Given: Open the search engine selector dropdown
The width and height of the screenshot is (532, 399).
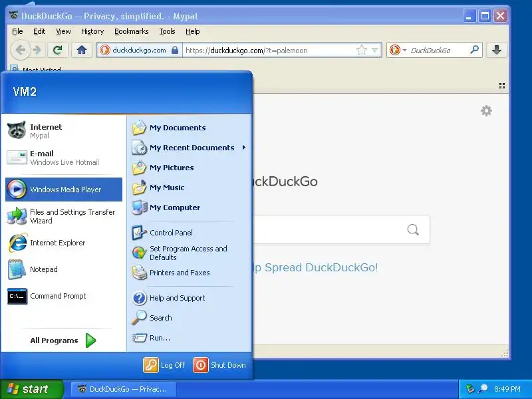Looking at the screenshot, I should tap(398, 51).
